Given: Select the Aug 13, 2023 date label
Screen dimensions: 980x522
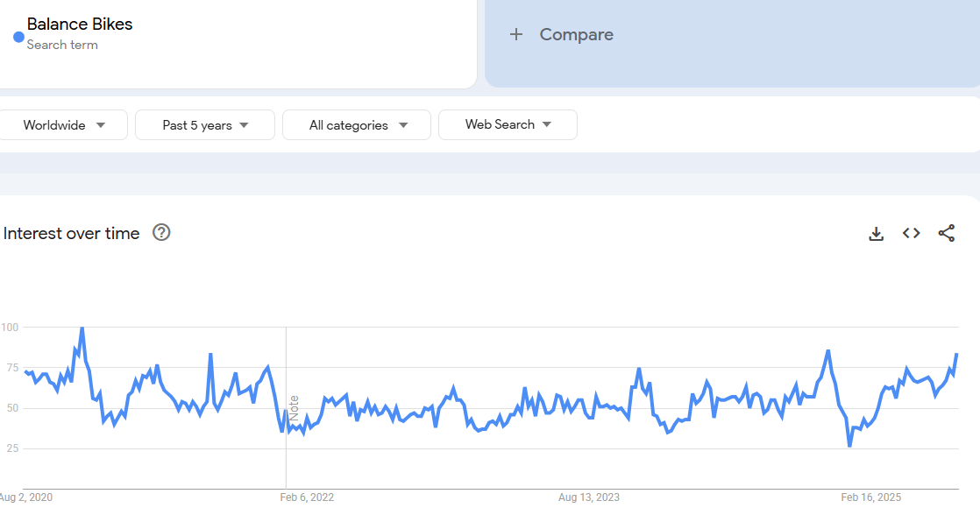Looking at the screenshot, I should [x=588, y=497].
